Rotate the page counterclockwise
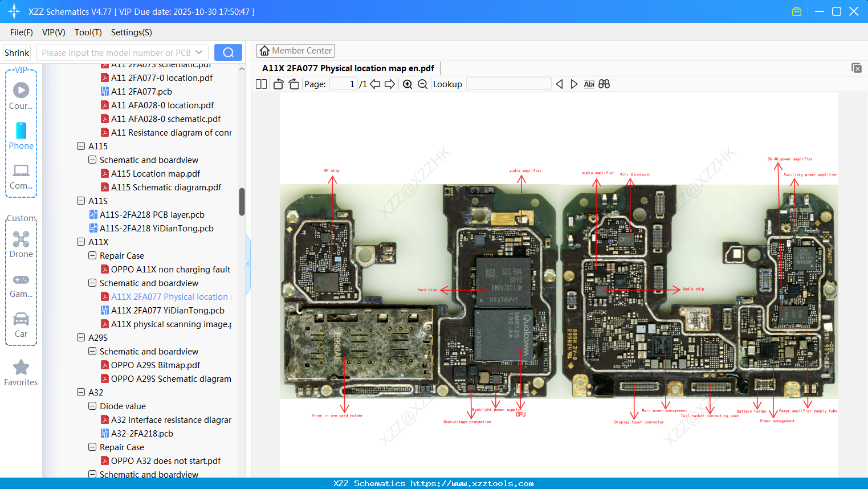 (x=278, y=84)
